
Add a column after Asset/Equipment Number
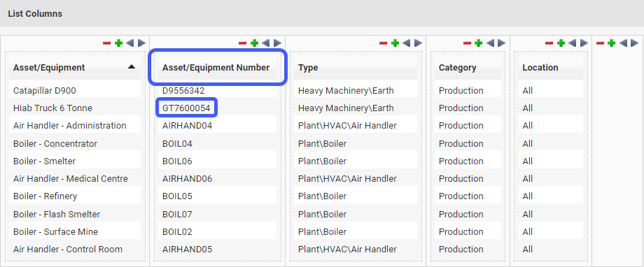(254, 43)
